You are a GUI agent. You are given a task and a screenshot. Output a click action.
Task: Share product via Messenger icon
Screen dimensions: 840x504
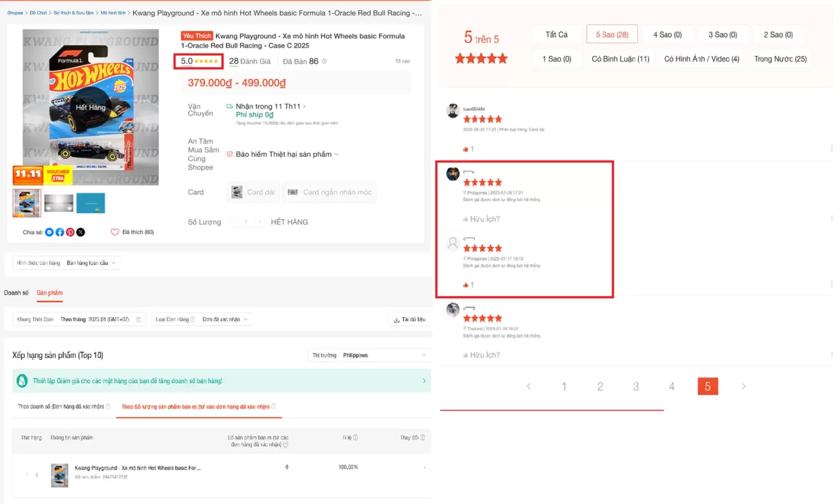49,232
